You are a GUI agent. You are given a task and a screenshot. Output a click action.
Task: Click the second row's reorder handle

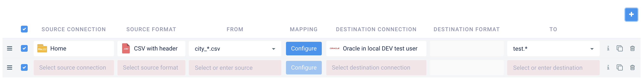tap(10, 68)
